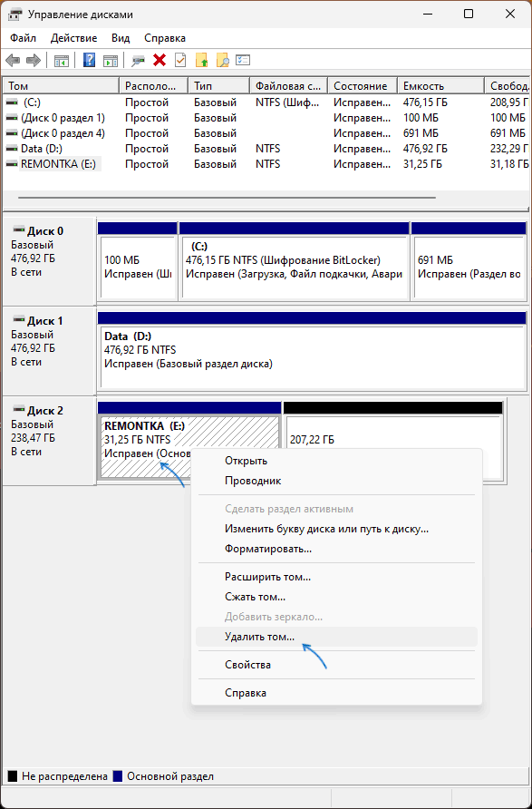This screenshot has height=809, width=532.
Task: Click the Диск 0 label panel
Action: [49, 261]
